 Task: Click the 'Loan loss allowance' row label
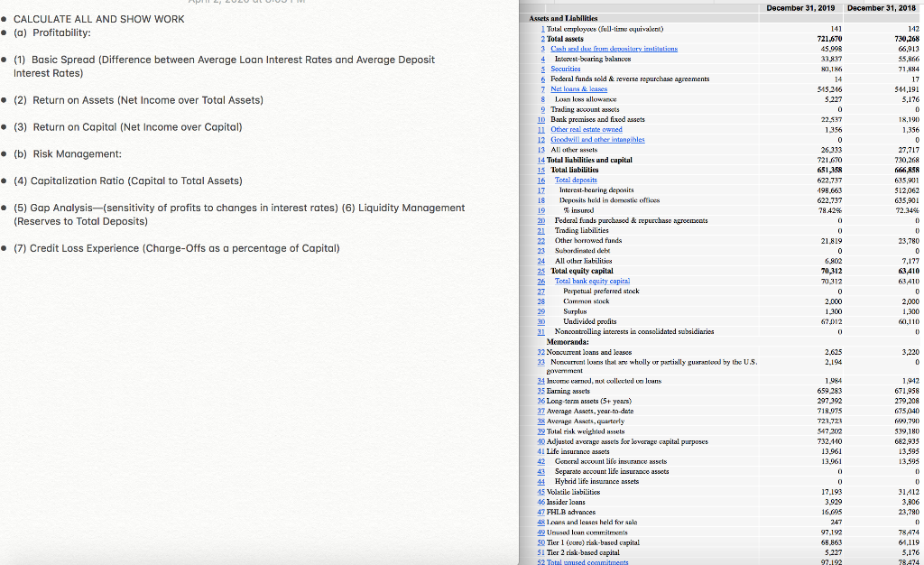pyautogui.click(x=586, y=99)
